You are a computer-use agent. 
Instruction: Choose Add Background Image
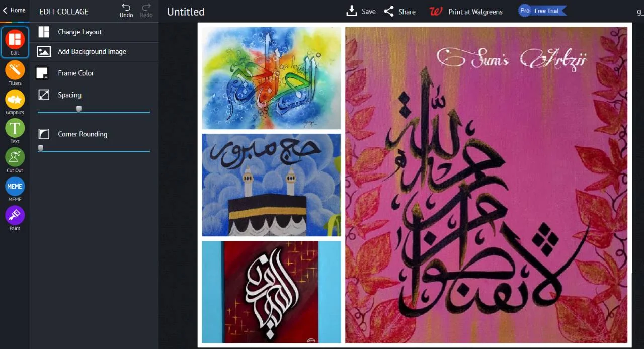[94, 52]
